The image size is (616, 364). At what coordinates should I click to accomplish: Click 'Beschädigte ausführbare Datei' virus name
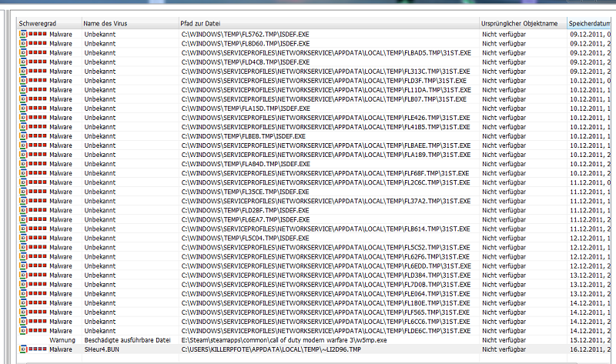point(127,340)
